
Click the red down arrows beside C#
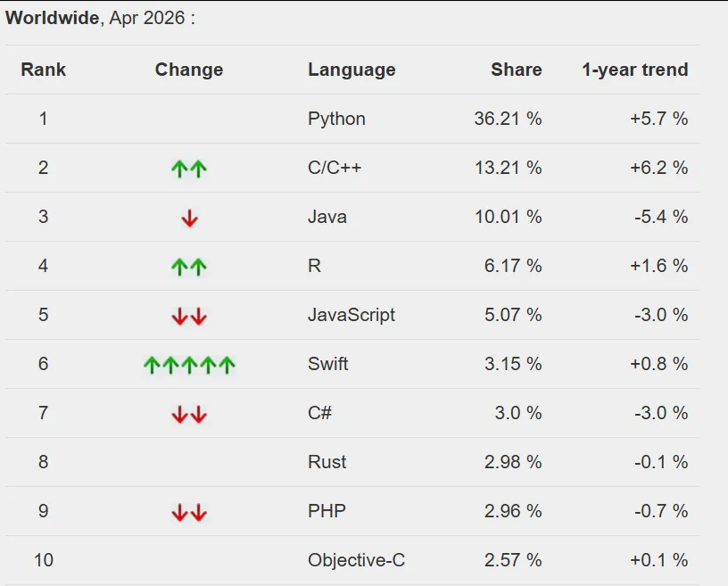[x=189, y=414]
